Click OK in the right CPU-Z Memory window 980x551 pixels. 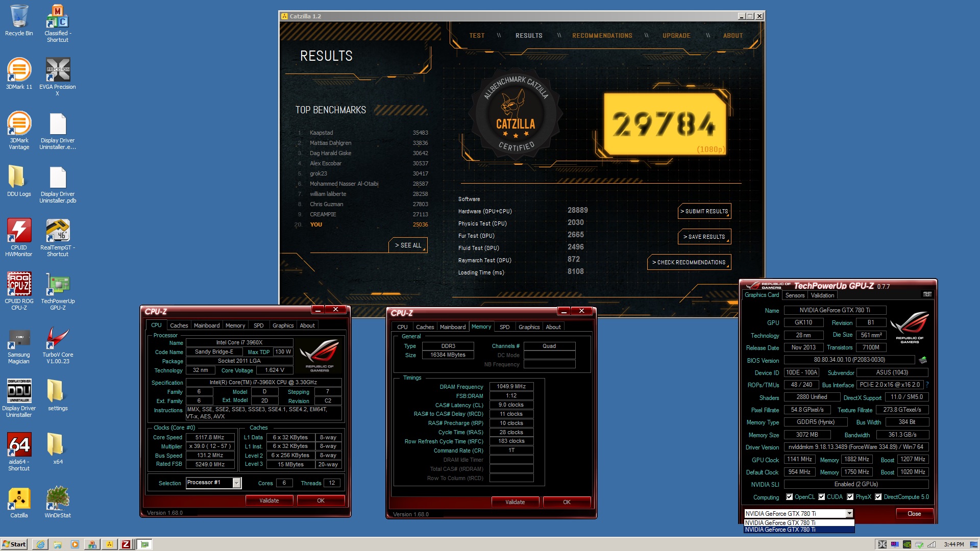pyautogui.click(x=567, y=502)
